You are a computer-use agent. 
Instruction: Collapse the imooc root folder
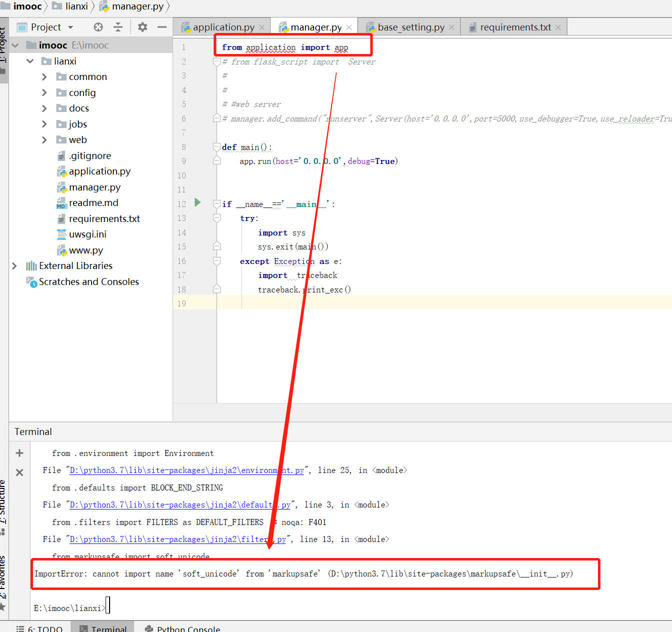15,45
